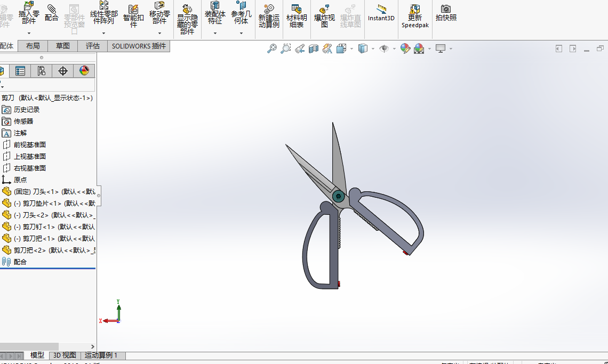This screenshot has height=364, width=608.
Task: Click the Edit Appearance color ball icon
Action: point(405,48)
